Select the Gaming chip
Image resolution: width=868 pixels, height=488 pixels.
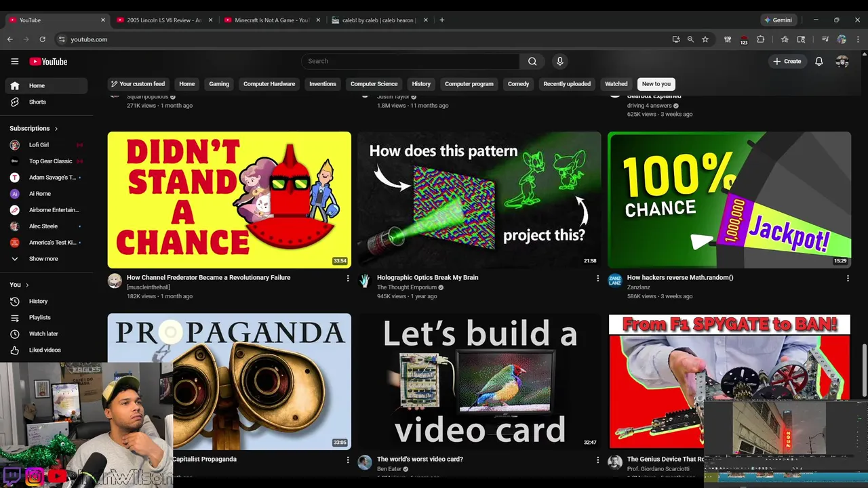click(x=219, y=84)
